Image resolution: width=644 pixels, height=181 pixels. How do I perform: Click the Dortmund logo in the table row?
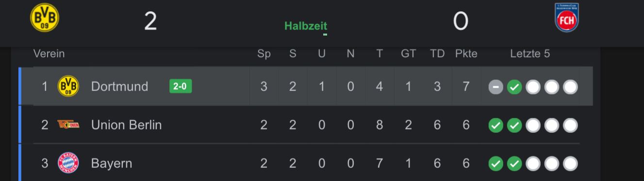tap(68, 86)
